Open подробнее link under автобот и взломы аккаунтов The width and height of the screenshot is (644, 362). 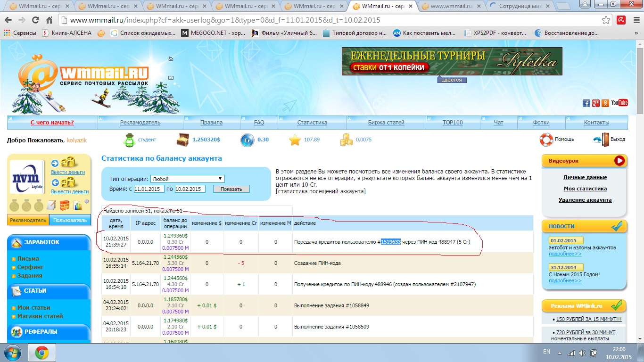pos(565,254)
